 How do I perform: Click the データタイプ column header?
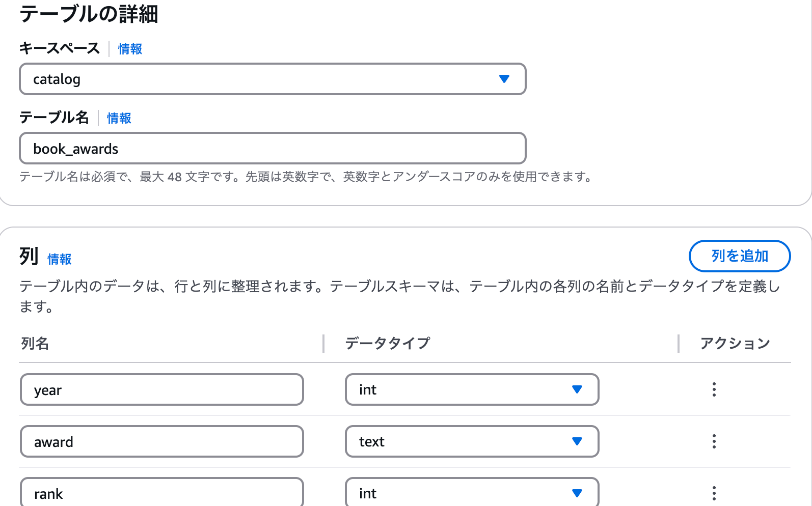coord(388,343)
